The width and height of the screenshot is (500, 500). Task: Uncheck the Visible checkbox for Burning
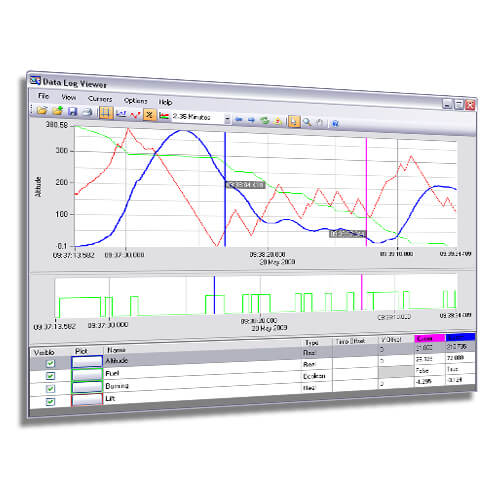point(50,389)
